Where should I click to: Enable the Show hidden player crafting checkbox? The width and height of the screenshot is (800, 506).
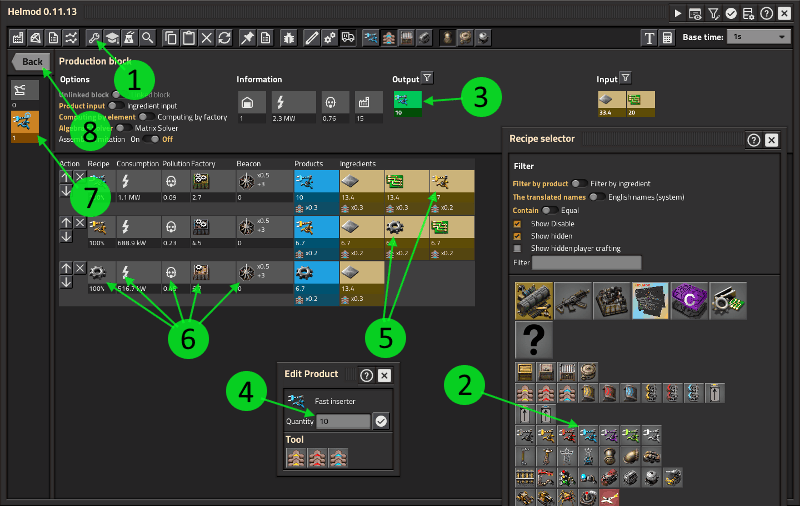[517, 247]
